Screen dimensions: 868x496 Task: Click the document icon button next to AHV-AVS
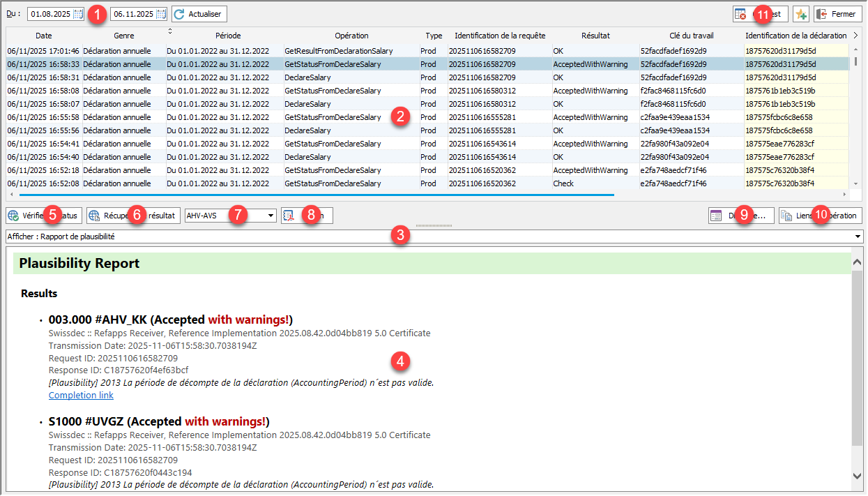(289, 216)
